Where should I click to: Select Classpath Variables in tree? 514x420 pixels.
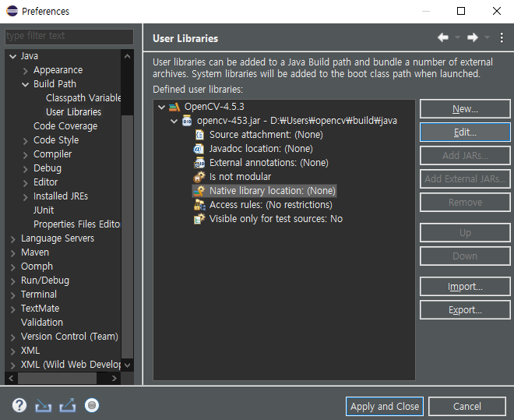pyautogui.click(x=83, y=97)
